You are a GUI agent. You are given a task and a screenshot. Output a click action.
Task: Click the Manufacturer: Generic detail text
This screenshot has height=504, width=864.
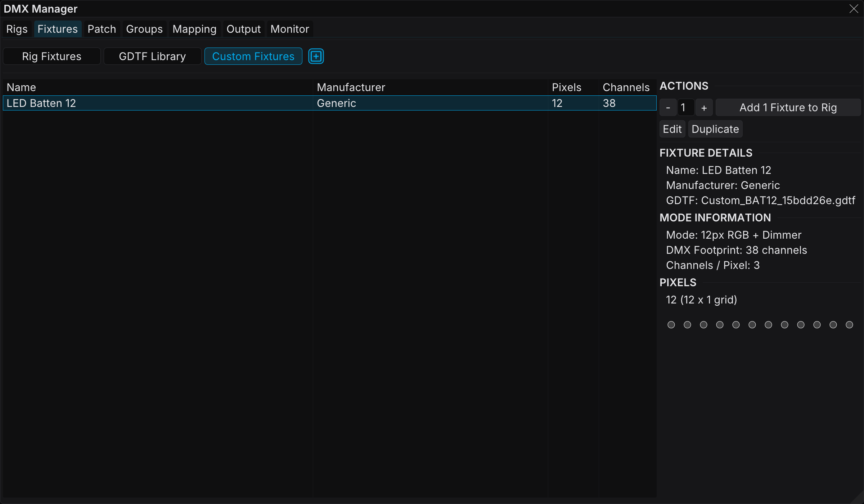pos(723,185)
